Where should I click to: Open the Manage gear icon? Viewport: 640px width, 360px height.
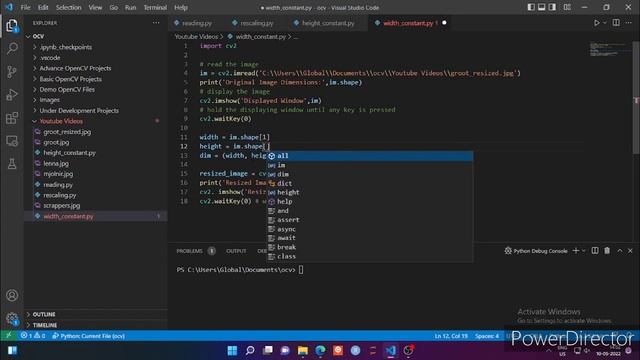pyautogui.click(x=12, y=318)
